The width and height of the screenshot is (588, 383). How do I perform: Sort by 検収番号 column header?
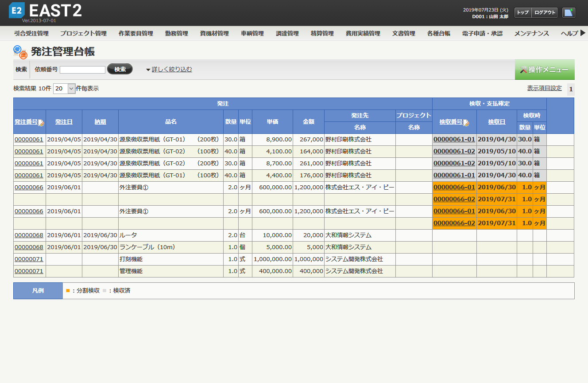tap(451, 122)
